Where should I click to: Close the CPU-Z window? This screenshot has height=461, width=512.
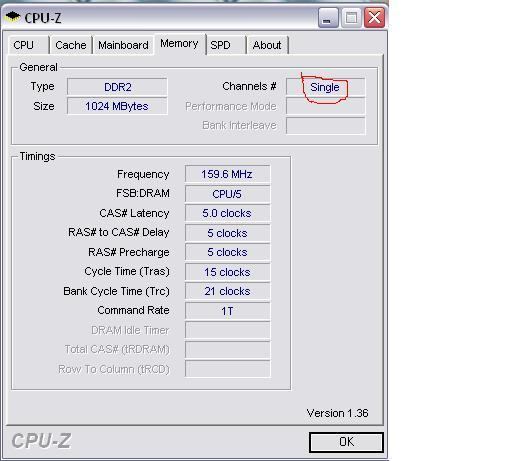coord(374,18)
